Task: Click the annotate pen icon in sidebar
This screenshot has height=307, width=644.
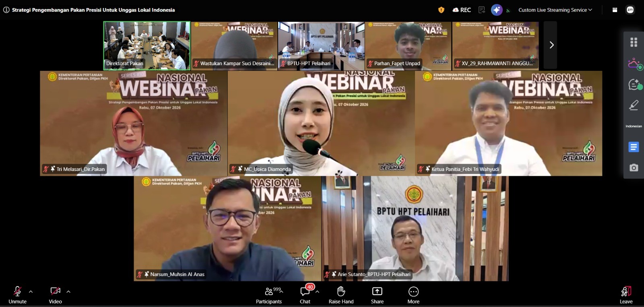Action: point(634,105)
